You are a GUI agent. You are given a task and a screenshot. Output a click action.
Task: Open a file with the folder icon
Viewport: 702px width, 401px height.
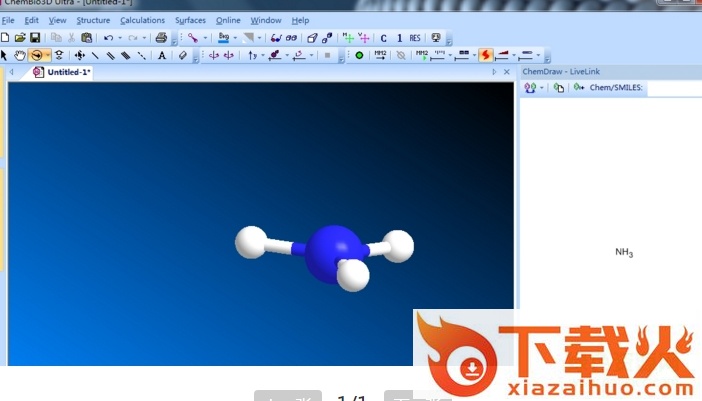20,38
